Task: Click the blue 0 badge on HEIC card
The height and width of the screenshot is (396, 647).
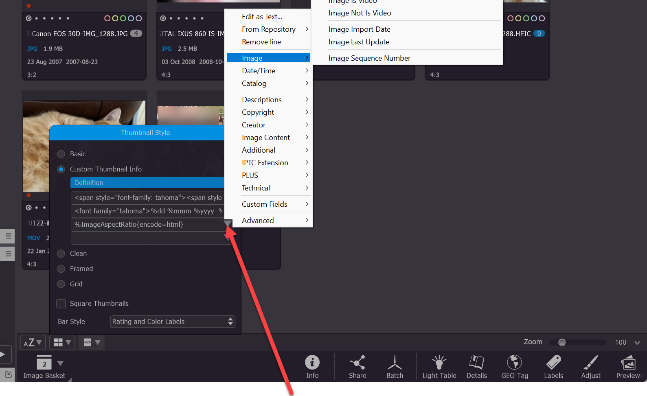Action: (539, 33)
